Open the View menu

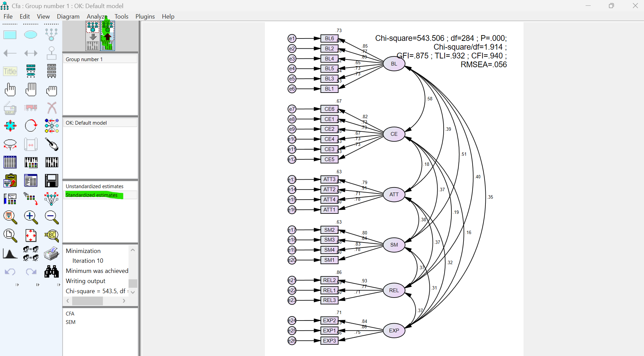coord(43,16)
